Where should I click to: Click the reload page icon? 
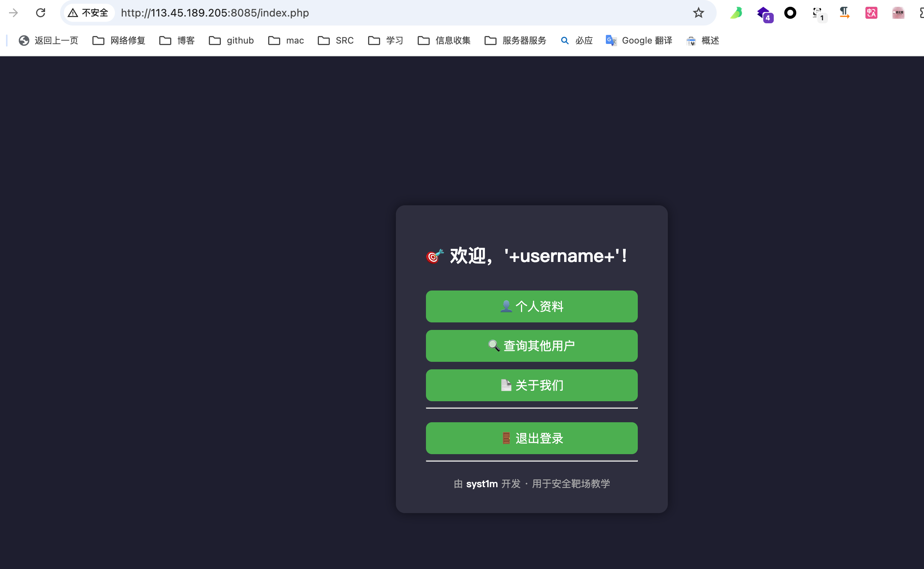tap(41, 13)
